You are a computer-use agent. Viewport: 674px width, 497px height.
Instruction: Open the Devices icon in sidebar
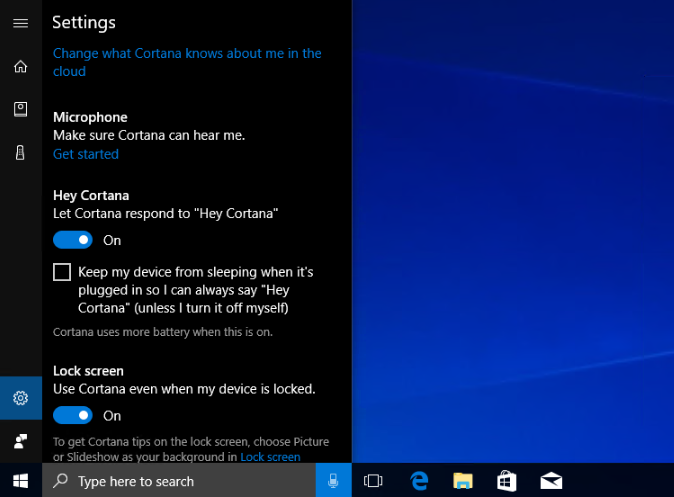[x=20, y=153]
